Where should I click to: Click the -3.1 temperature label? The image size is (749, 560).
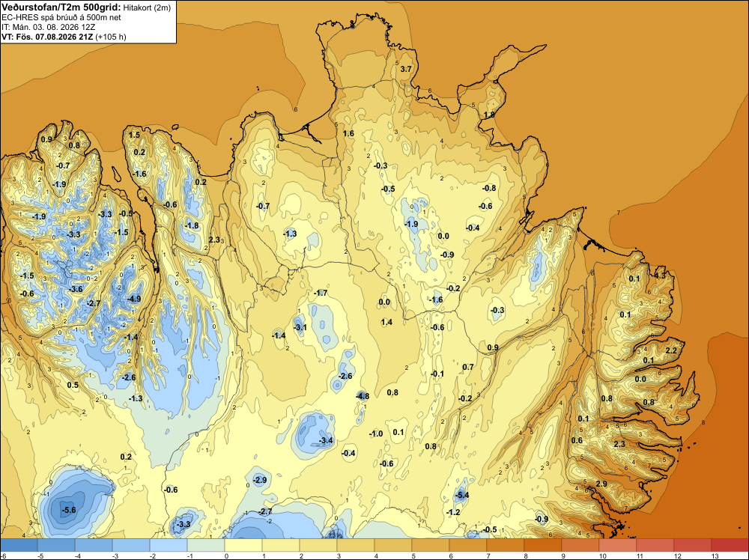click(x=300, y=327)
